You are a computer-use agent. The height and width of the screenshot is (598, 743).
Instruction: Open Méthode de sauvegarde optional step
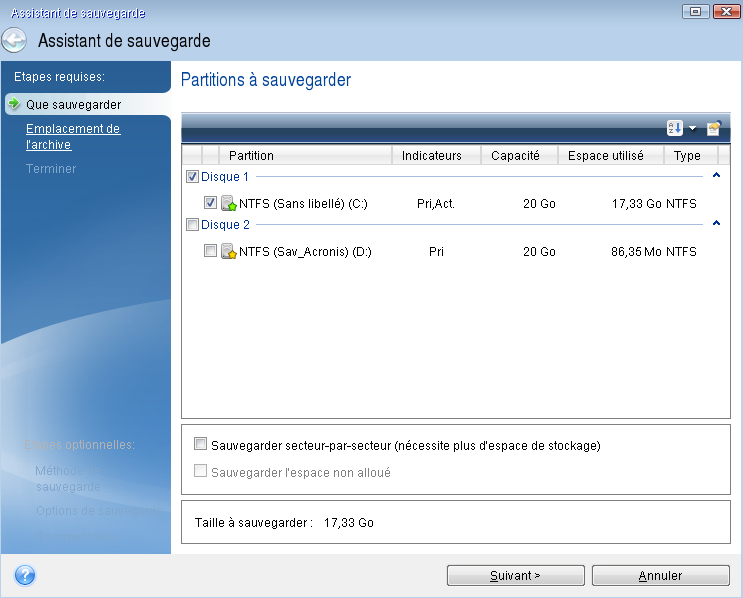tap(68, 479)
